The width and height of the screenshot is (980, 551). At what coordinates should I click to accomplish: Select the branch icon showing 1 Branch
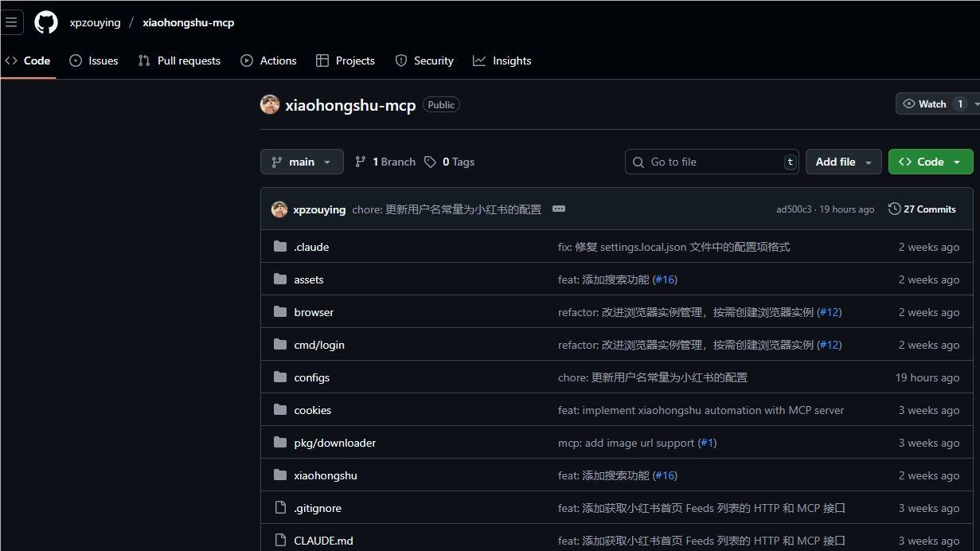tap(362, 162)
